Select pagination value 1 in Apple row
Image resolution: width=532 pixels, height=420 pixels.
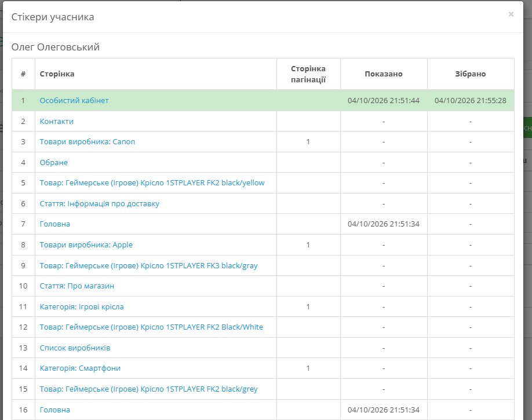click(308, 244)
